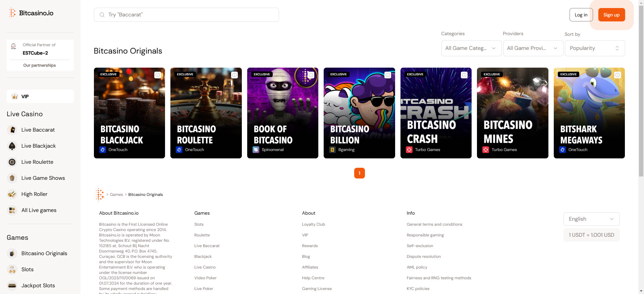644x294 pixels.
Task: Click the Bitcasino Originals sidebar icon
Action: 12,253
